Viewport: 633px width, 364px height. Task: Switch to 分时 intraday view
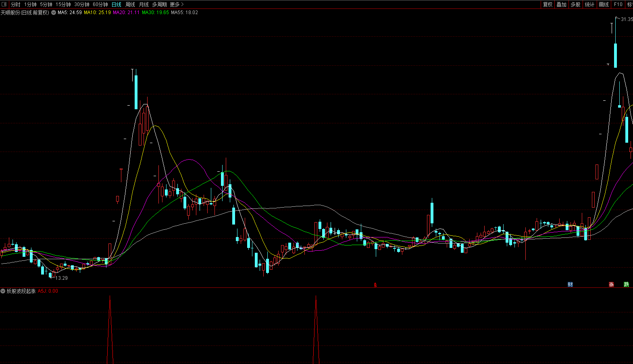point(15,4)
